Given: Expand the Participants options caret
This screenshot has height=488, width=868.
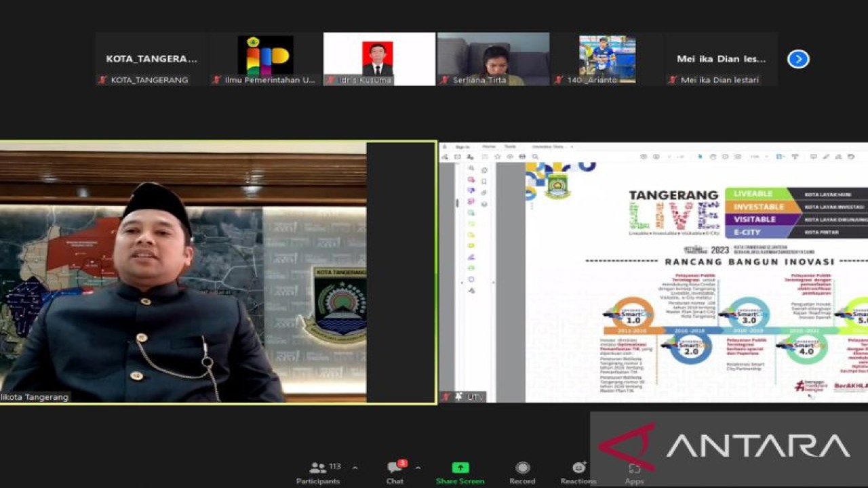Looking at the screenshot, I should pyautogui.click(x=355, y=468).
